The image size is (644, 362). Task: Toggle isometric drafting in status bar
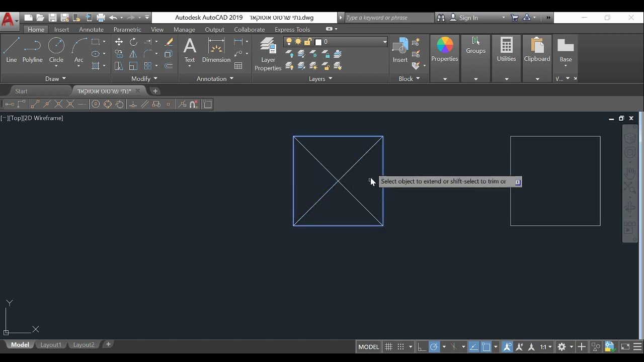454,347
